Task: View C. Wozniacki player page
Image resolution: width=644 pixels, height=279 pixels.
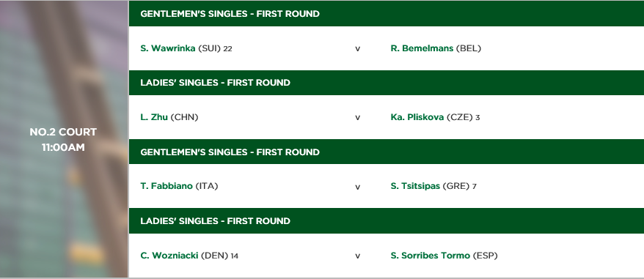Action: coord(169,256)
